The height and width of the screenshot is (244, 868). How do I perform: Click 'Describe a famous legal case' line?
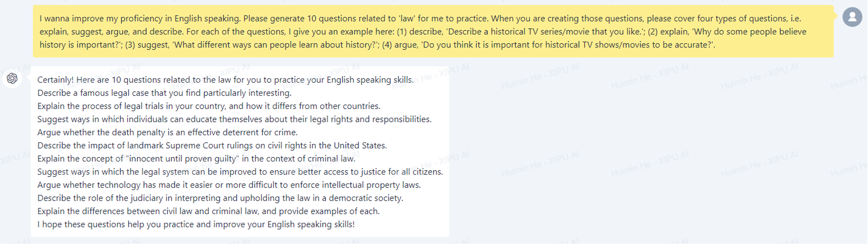[164, 93]
